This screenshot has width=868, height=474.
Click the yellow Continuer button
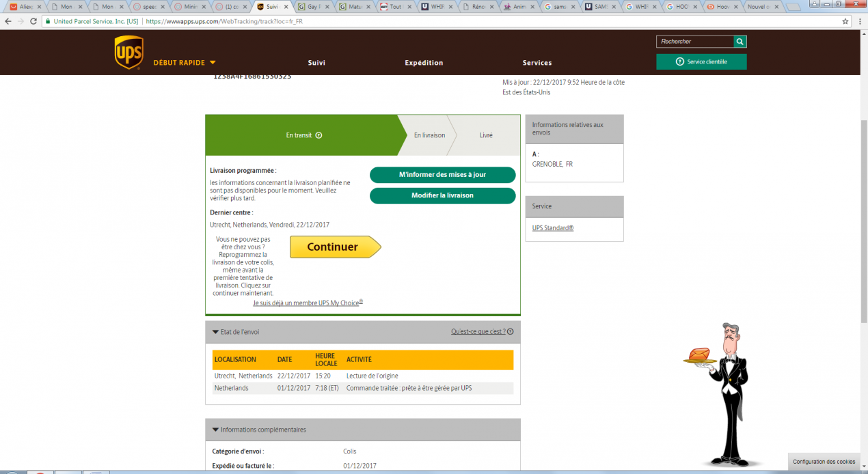[335, 247]
